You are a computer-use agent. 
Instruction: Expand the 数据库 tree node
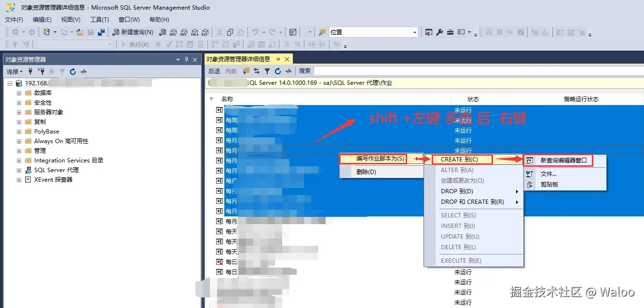tap(19, 93)
